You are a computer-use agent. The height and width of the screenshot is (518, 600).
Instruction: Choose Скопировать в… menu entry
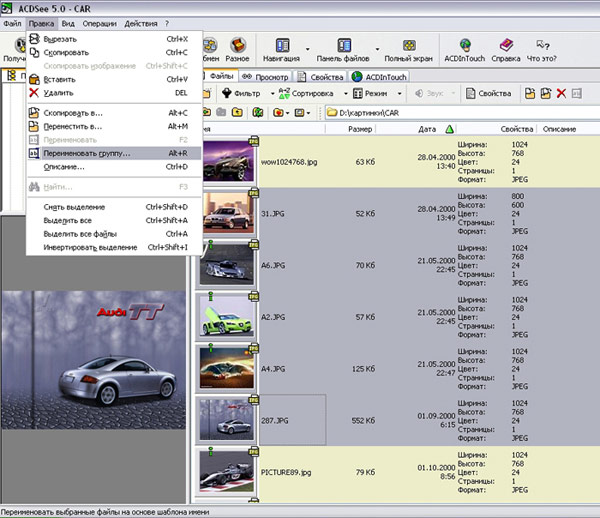coord(114,113)
